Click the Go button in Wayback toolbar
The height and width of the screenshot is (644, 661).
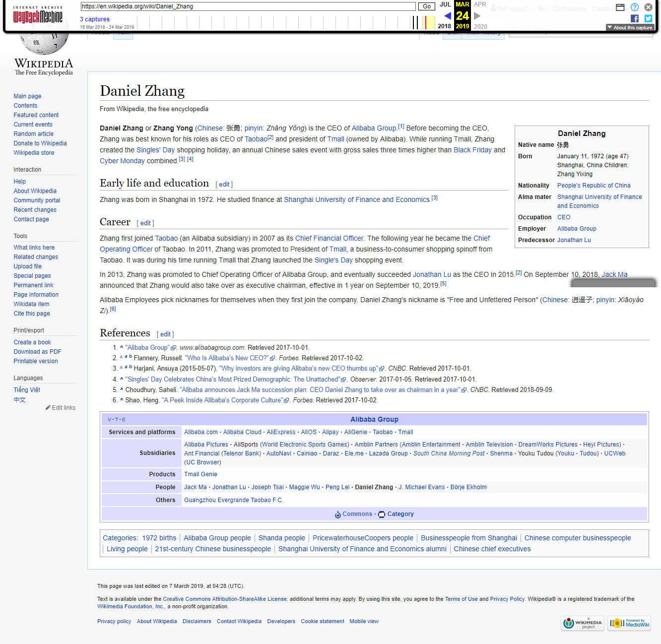pos(427,6)
